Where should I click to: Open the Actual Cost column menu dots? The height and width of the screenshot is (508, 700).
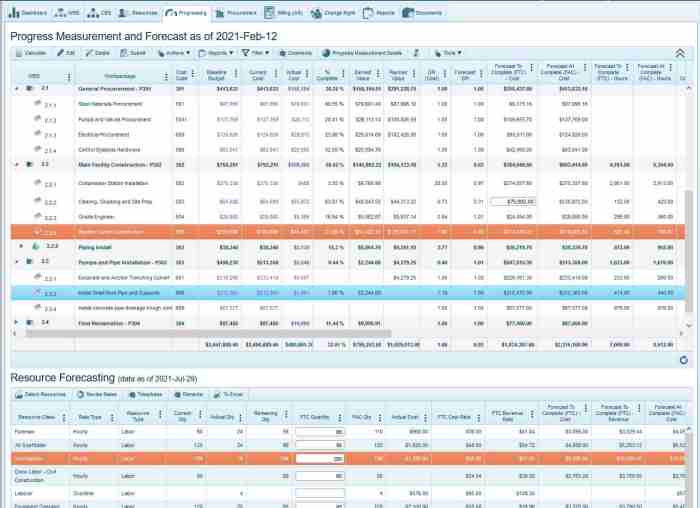[307, 74]
